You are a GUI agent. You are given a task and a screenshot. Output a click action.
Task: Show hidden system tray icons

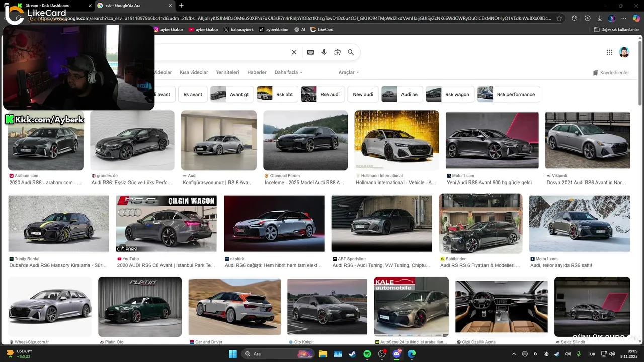click(x=514, y=354)
